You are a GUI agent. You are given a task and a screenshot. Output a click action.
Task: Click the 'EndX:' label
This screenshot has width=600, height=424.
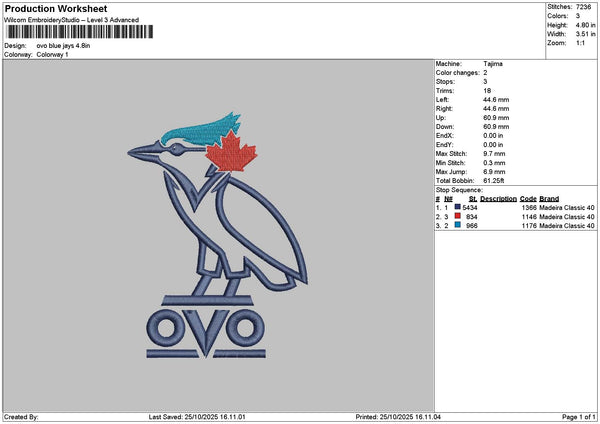(x=444, y=135)
